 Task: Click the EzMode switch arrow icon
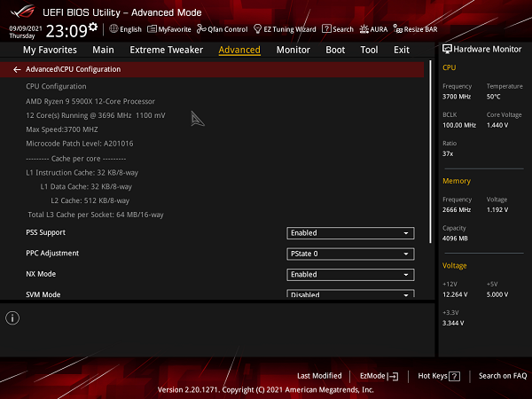coord(393,376)
